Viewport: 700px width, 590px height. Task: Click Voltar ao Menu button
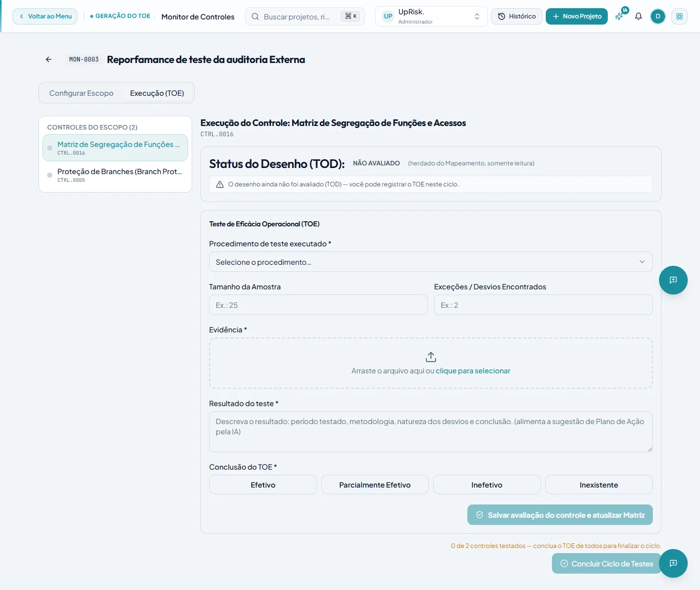(x=45, y=16)
